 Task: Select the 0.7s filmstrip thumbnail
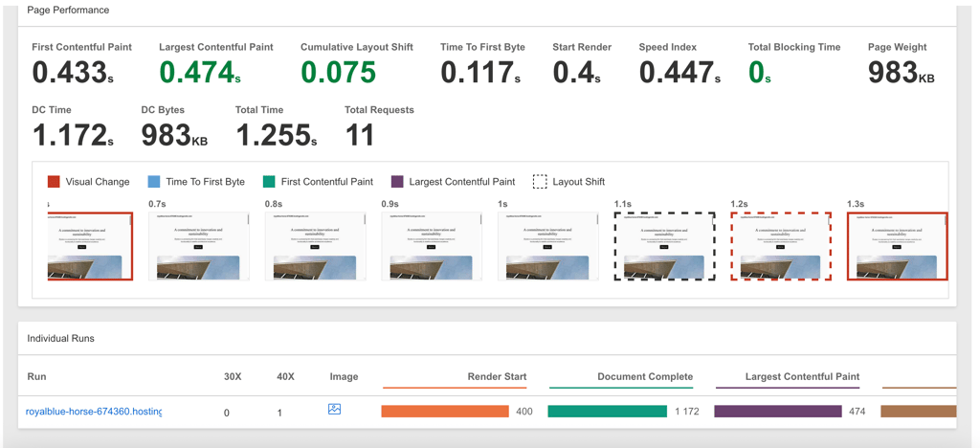[199, 246]
